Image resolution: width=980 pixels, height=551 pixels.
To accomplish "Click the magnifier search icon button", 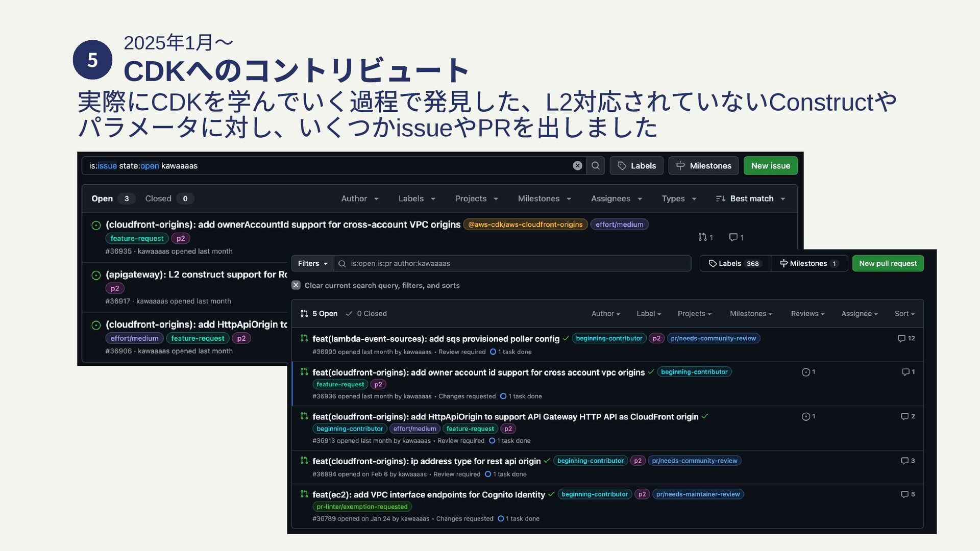I will 595,166.
